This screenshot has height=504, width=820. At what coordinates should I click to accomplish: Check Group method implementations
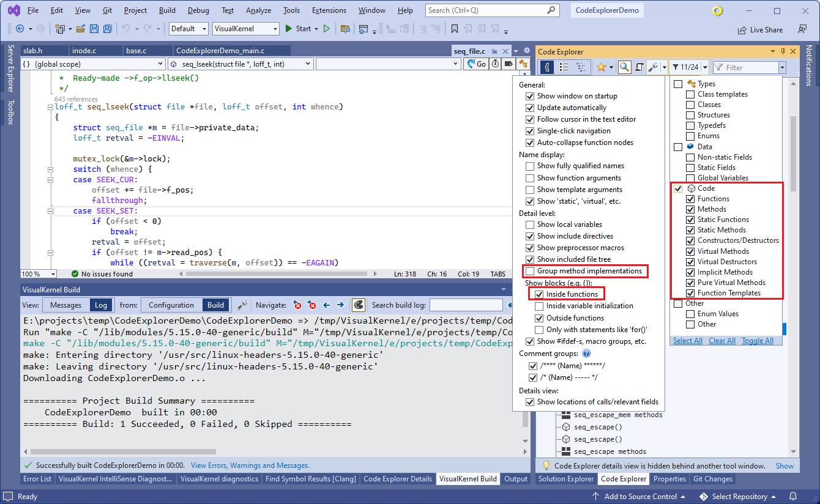(x=530, y=271)
